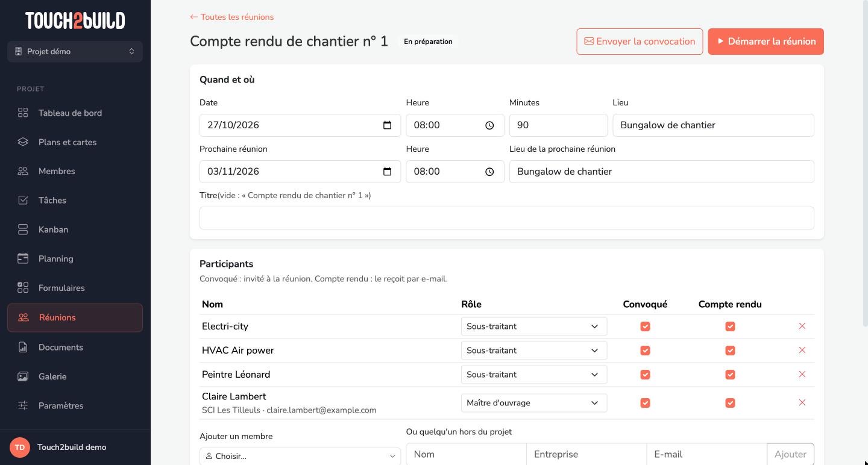868x465 pixels.
Task: Navigate to Plans et cartes
Action: pyautogui.click(x=75, y=142)
